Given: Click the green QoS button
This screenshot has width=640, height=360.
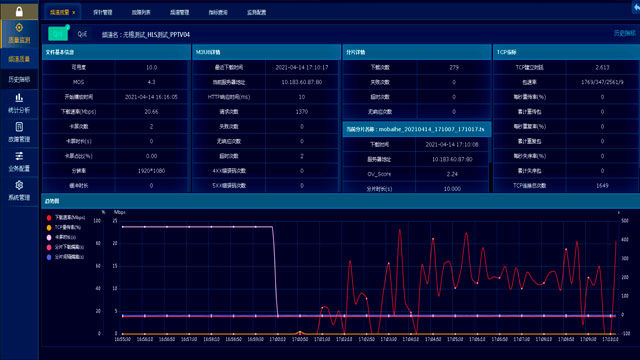Looking at the screenshot, I should tap(58, 34).
